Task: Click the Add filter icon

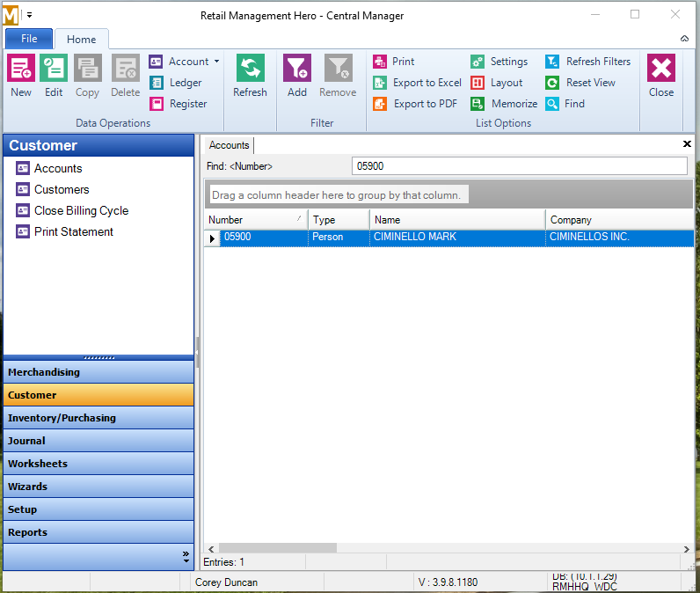Action: (297, 68)
